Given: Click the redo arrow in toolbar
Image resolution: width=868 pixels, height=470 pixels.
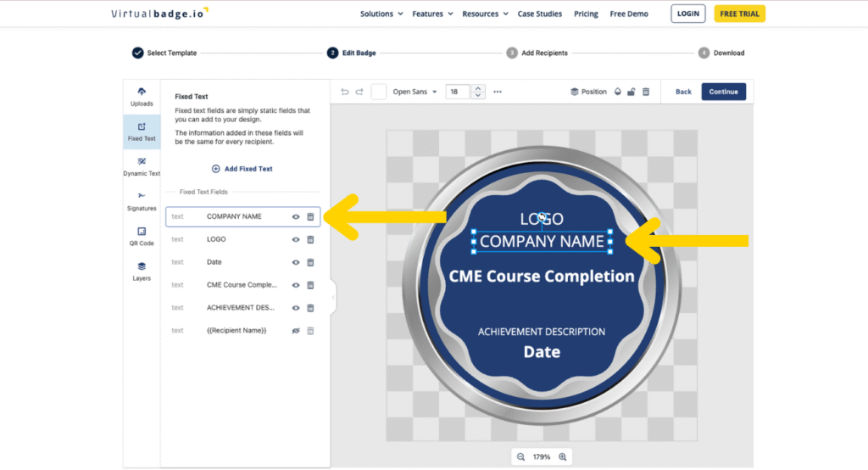Looking at the screenshot, I should pyautogui.click(x=359, y=92).
